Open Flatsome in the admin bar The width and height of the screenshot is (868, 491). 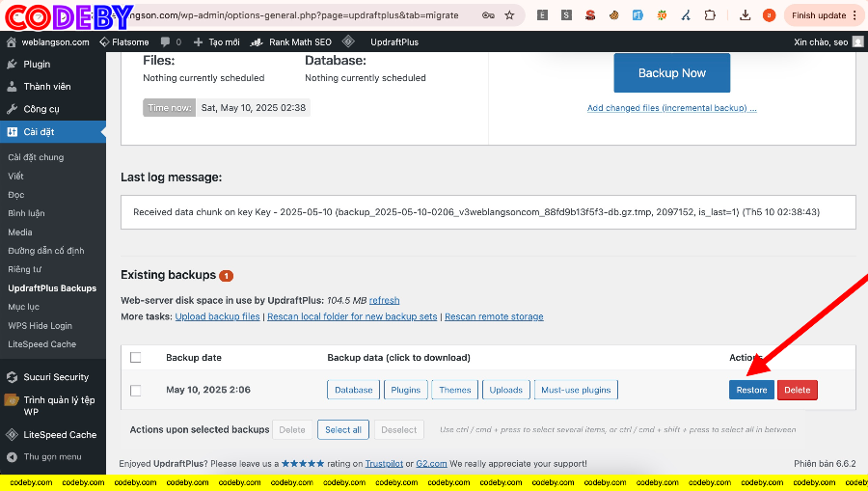pyautogui.click(x=124, y=42)
